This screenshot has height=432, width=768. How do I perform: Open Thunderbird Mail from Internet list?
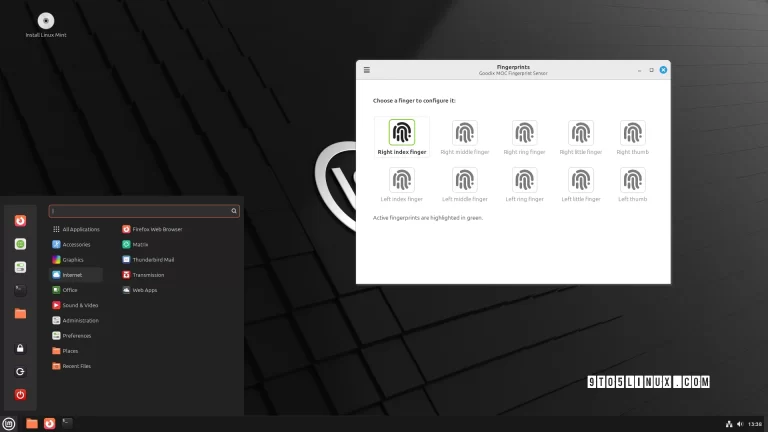pos(153,259)
